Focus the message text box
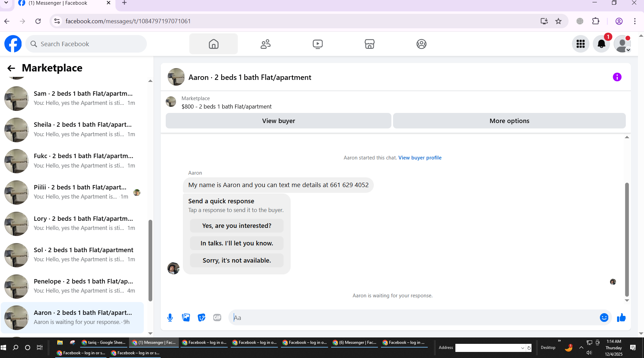The width and height of the screenshot is (644, 358). tap(413, 318)
